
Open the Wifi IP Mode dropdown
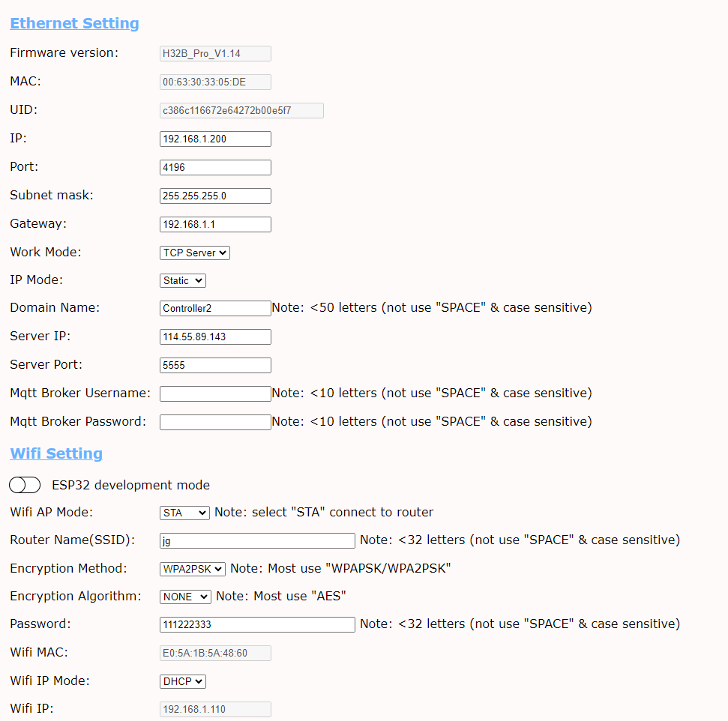click(x=183, y=681)
